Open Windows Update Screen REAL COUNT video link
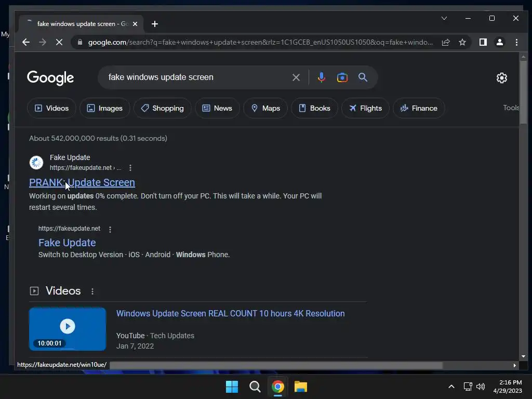This screenshot has height=399, width=532. click(230, 313)
